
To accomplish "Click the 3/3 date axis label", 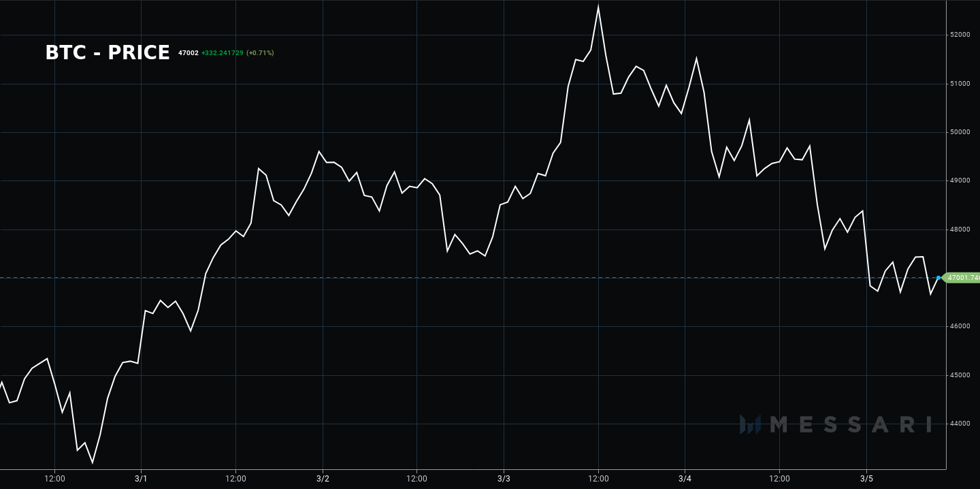I will coord(504,479).
